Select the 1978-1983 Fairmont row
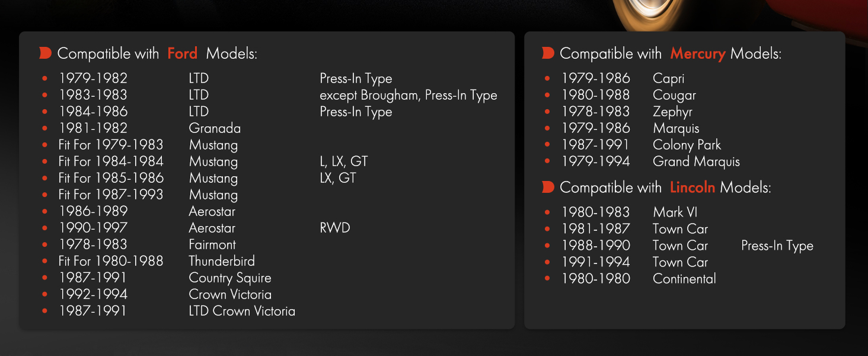 pos(139,244)
